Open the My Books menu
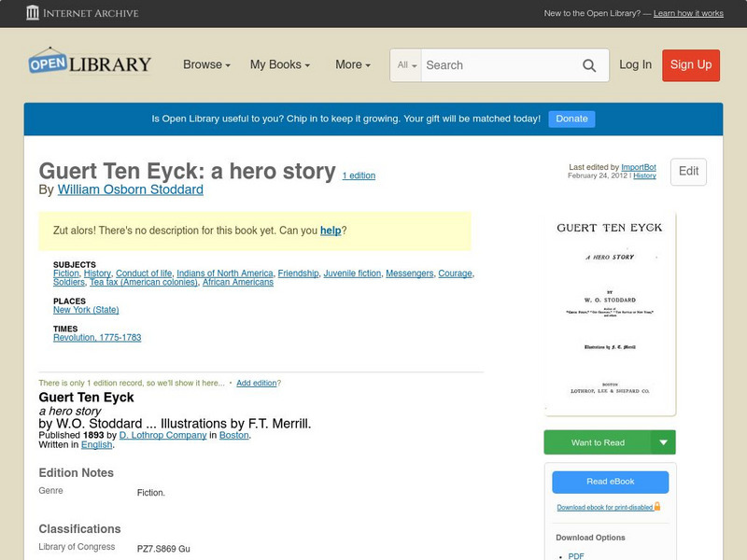 tap(280, 65)
